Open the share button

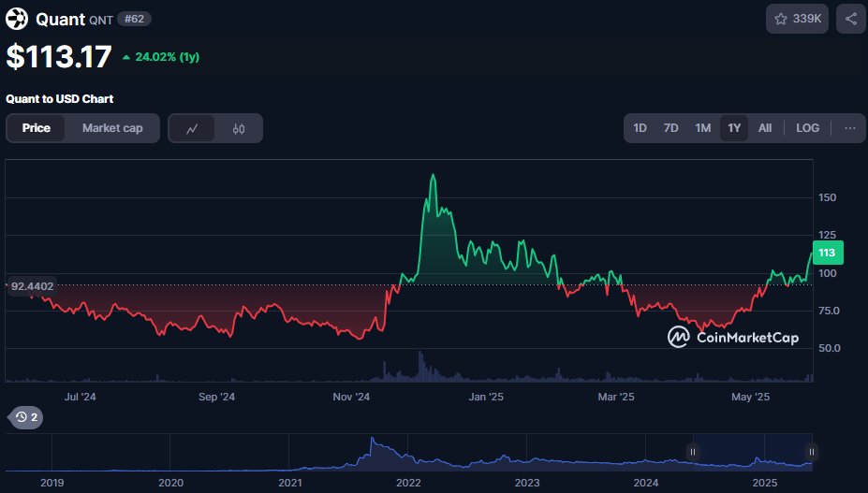[851, 19]
